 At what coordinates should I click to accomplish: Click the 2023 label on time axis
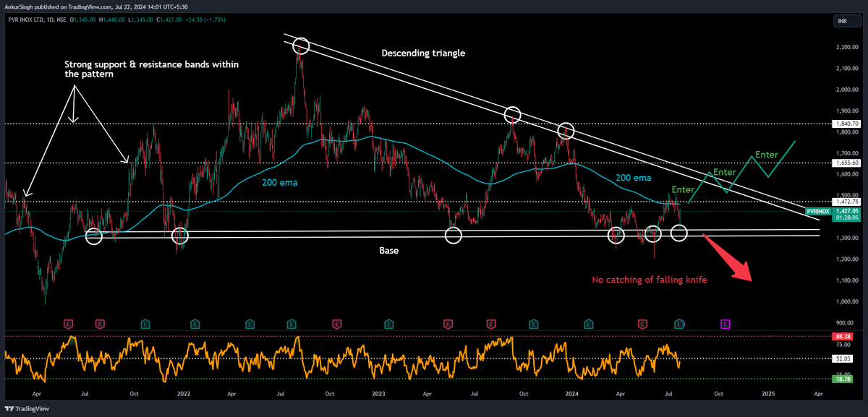pos(378,394)
